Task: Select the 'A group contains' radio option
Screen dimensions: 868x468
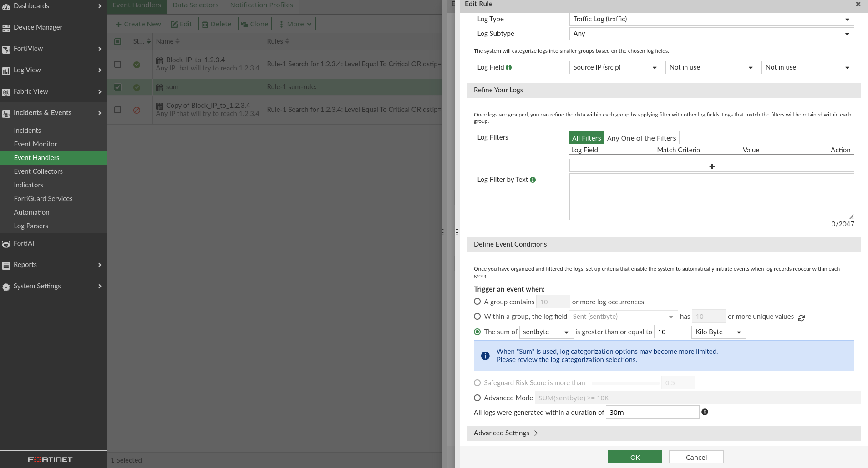Action: (477, 302)
